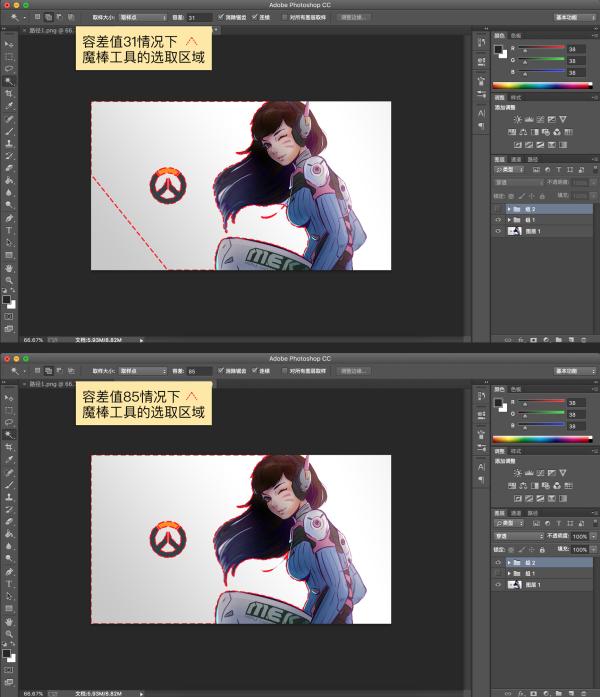600x697 pixels.
Task: Switch to 路径 tab in upper window
Action: [532, 159]
